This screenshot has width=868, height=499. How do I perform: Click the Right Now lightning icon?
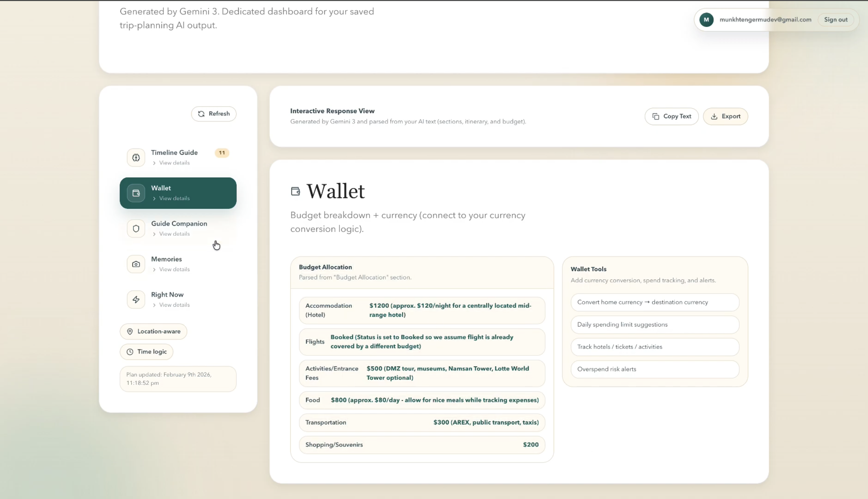[136, 299]
